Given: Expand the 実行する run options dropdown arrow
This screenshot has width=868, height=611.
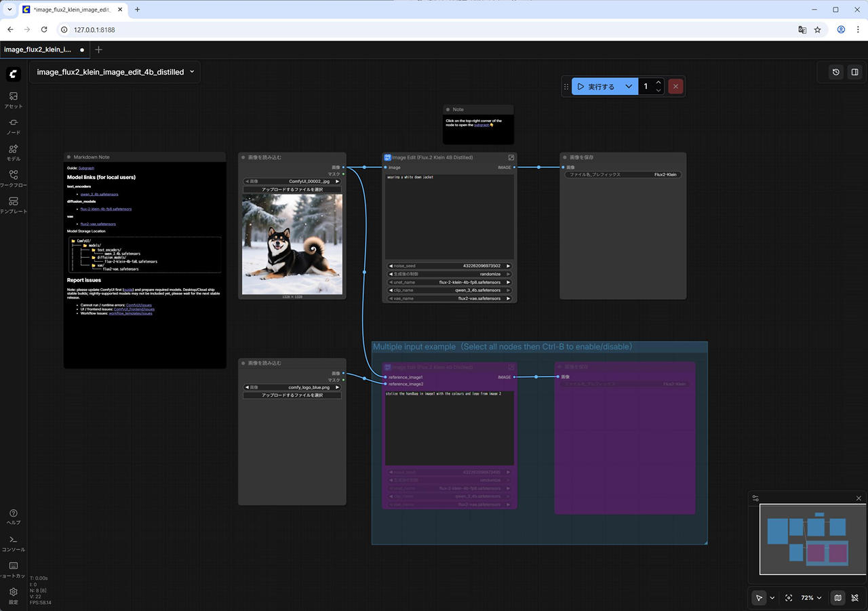Looking at the screenshot, I should (x=629, y=87).
